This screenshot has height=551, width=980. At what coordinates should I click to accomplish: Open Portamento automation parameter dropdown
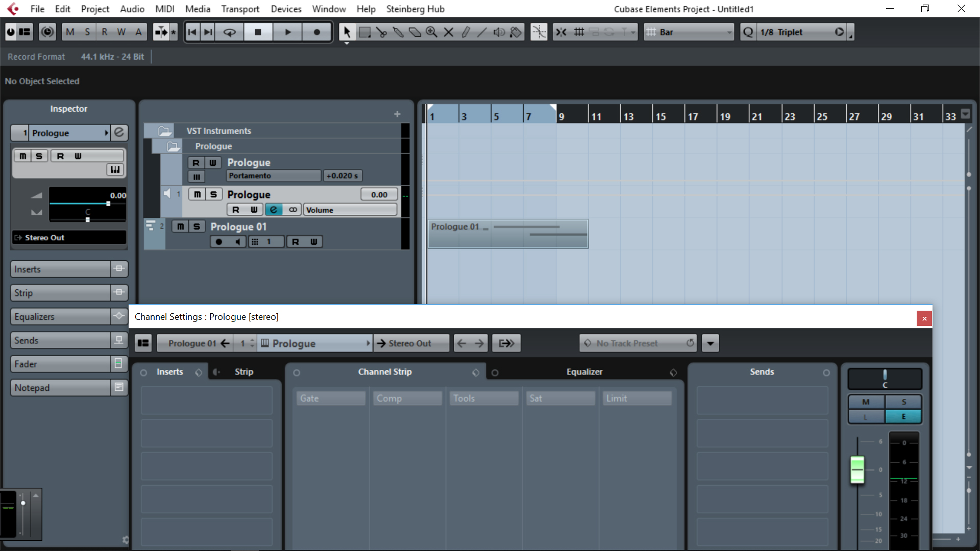(274, 176)
